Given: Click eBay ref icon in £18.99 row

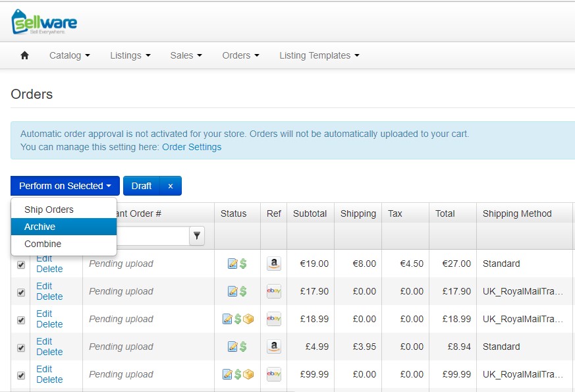Looking at the screenshot, I should tap(274, 319).
